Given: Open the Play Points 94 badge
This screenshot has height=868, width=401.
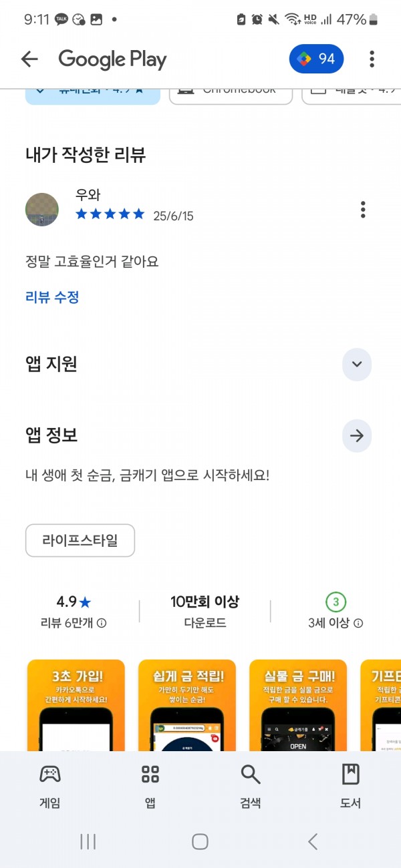Looking at the screenshot, I should click(316, 59).
